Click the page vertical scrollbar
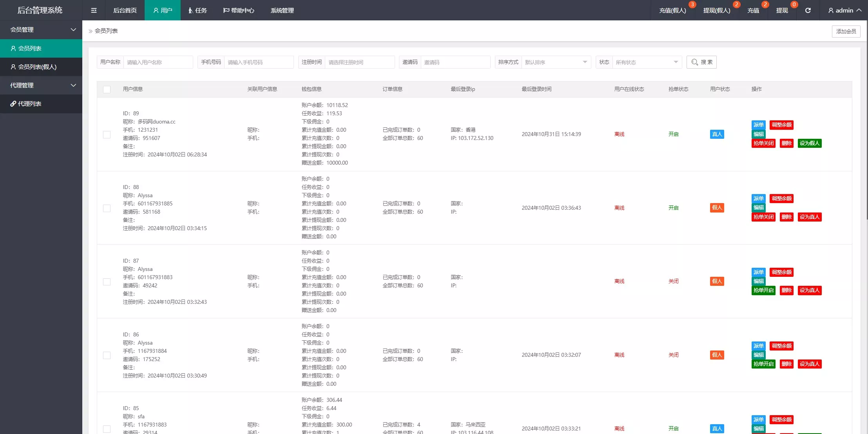Viewport: 868px width, 434px height. (x=866, y=118)
